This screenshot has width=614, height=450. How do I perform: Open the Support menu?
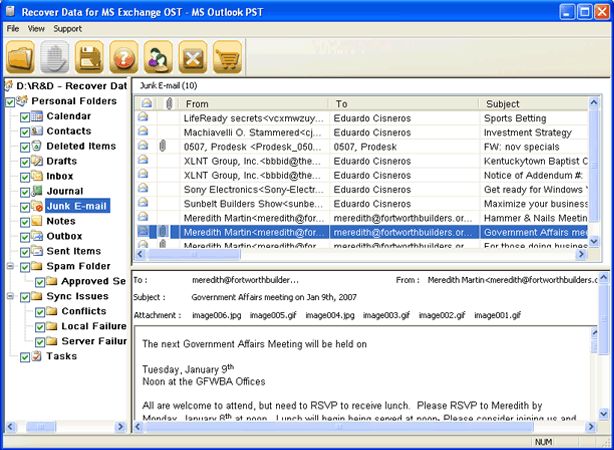pyautogui.click(x=68, y=29)
